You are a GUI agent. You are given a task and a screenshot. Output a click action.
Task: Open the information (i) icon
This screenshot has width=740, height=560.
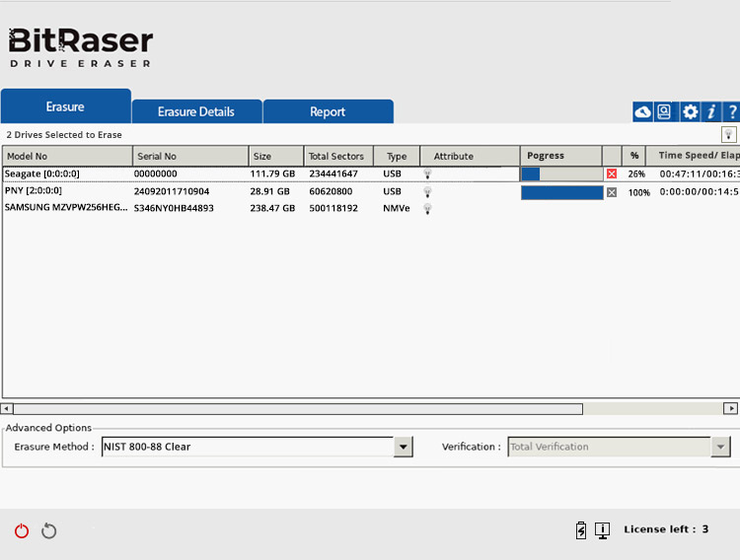(x=711, y=112)
